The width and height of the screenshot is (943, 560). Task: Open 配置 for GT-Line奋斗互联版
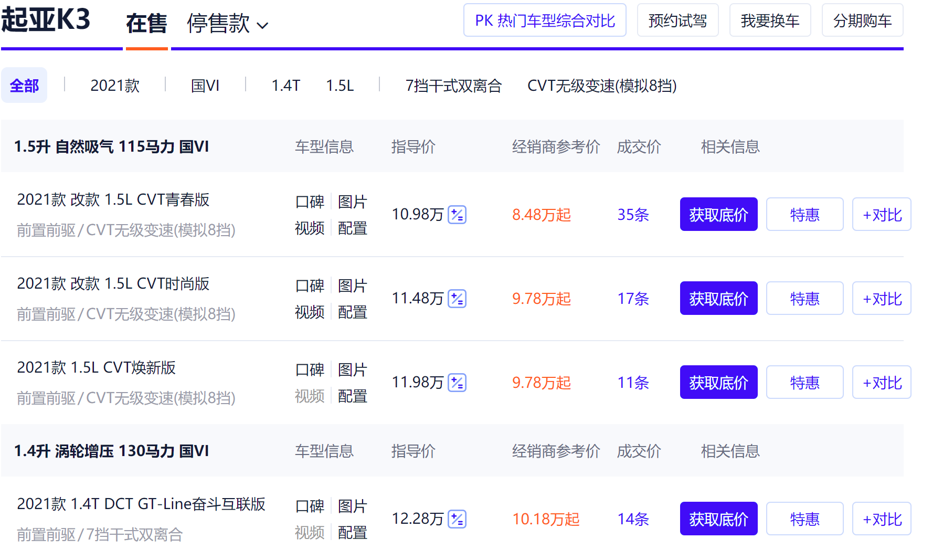(353, 532)
